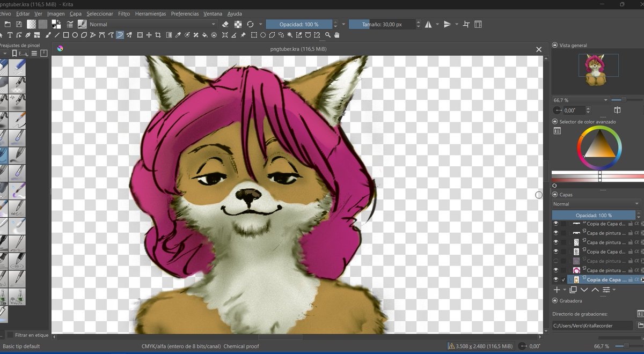
Task: Select the Multibrush tool
Action: [129, 35]
